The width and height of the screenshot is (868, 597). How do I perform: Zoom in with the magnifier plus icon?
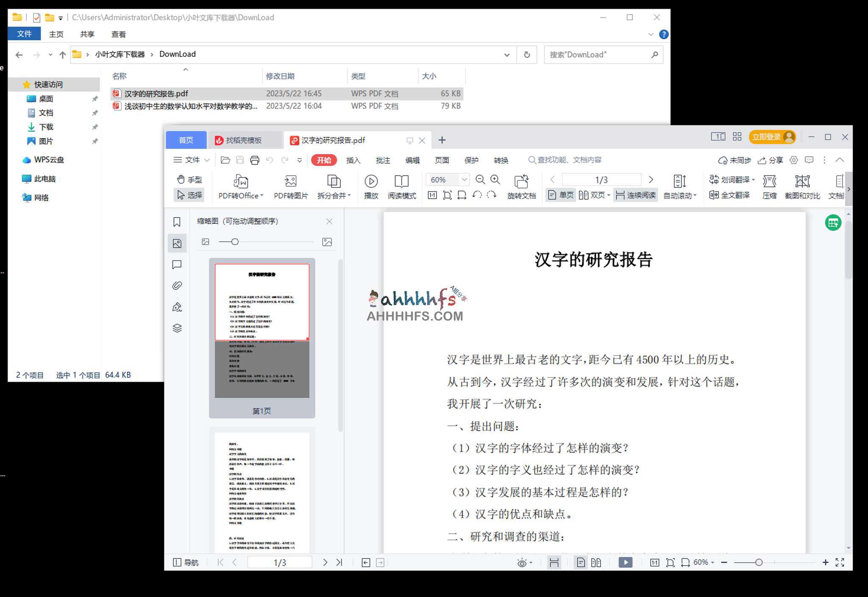495,180
